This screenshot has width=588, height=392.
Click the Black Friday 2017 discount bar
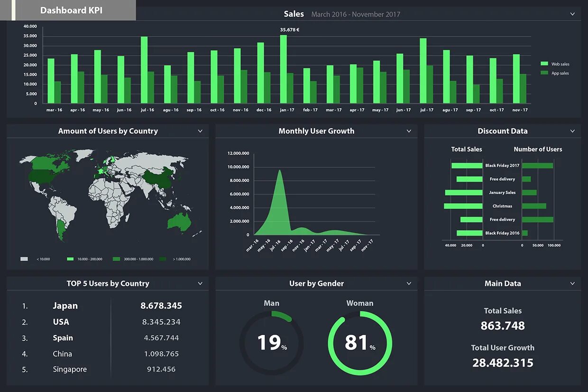click(x=467, y=165)
